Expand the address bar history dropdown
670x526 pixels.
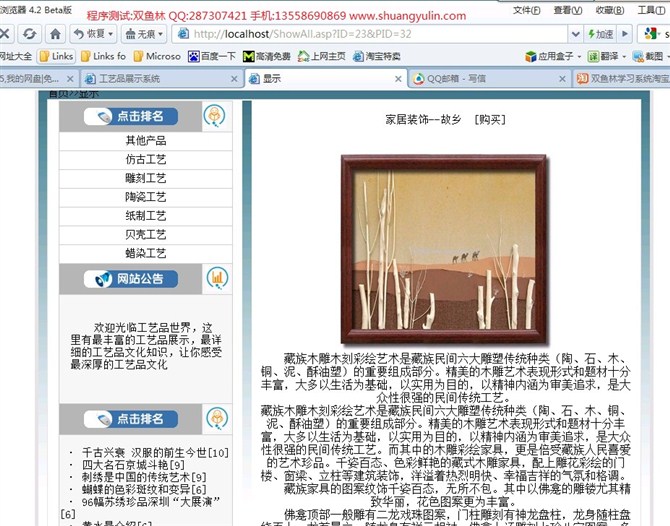pos(576,34)
